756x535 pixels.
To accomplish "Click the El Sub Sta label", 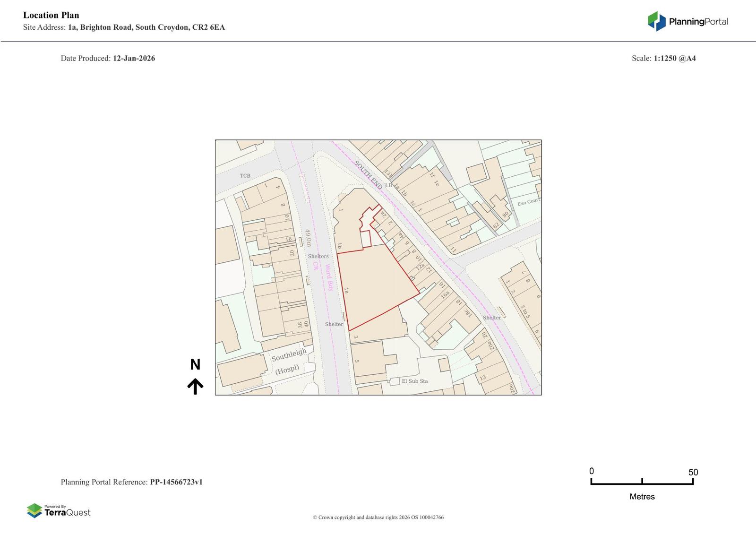I will click(x=414, y=381).
